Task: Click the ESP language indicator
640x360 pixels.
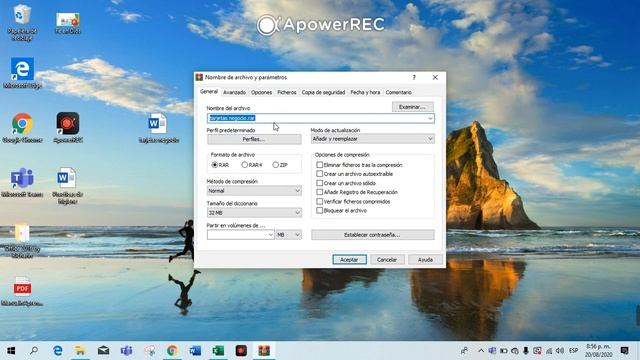Action: coord(573,351)
